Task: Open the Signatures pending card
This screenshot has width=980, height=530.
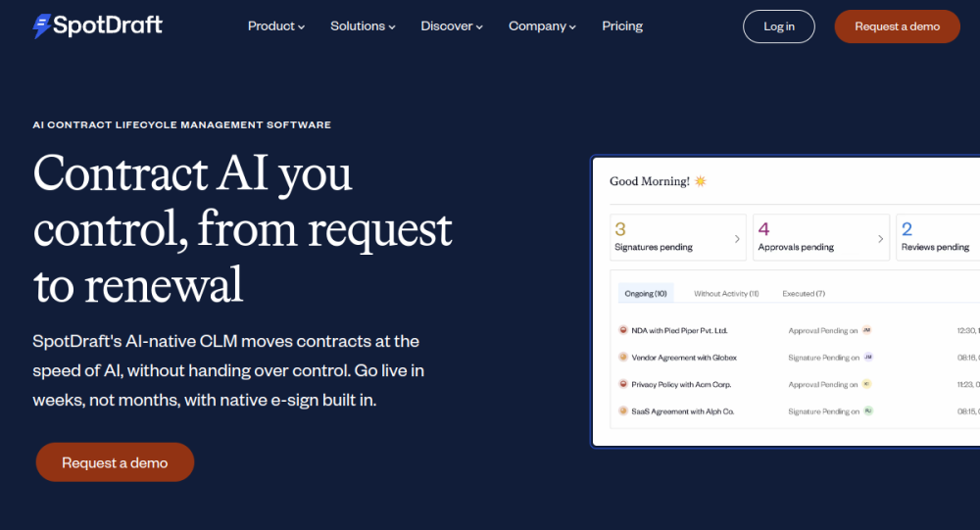Action: 678,237
